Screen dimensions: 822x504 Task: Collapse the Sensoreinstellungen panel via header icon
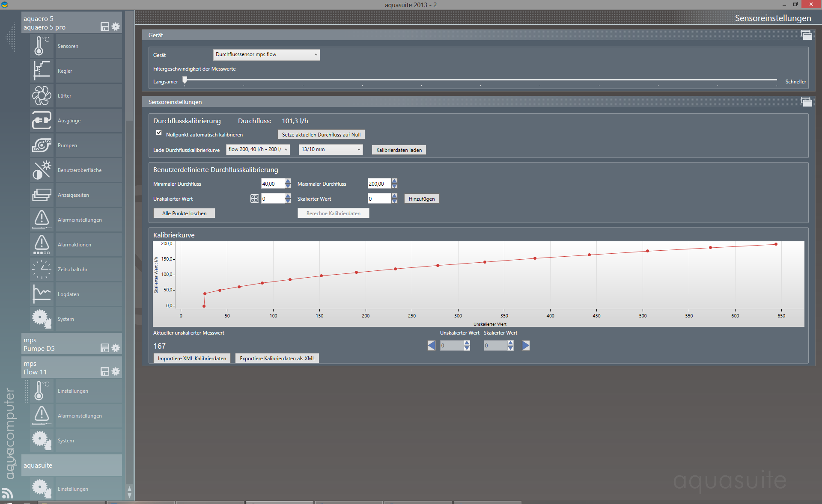[806, 102]
